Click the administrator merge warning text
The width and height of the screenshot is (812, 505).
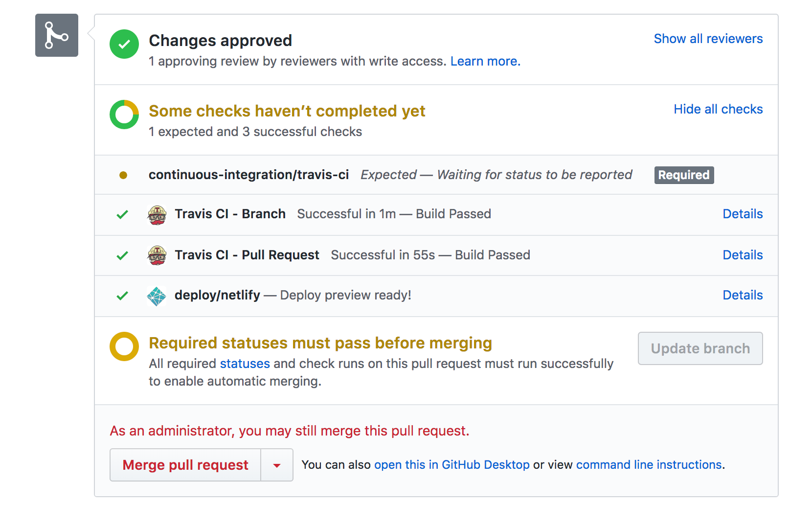pyautogui.click(x=290, y=431)
